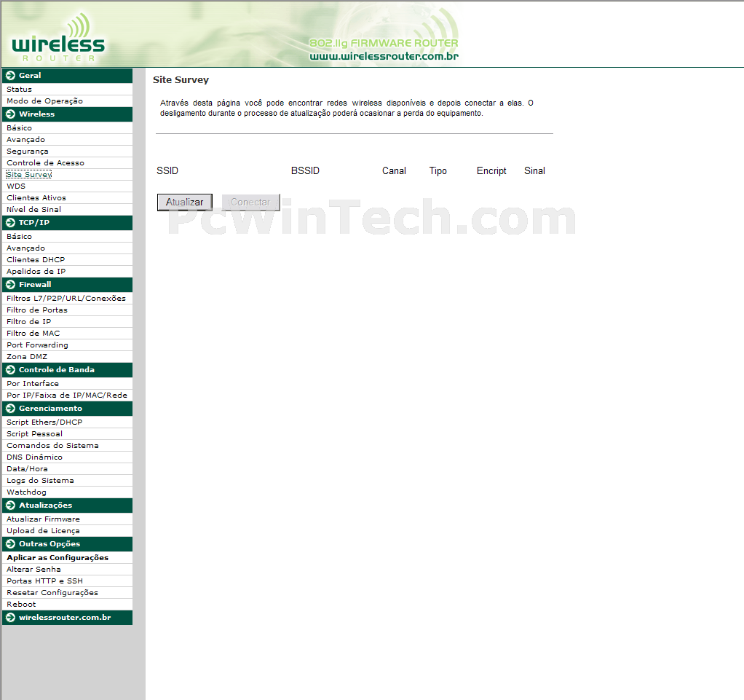The width and height of the screenshot is (744, 700).
Task: Click the Tipo column header
Action: click(x=438, y=171)
